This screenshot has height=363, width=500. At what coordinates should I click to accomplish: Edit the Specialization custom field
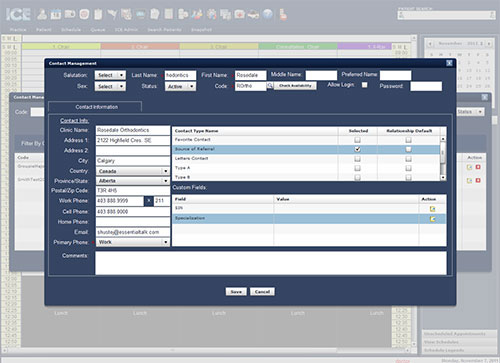pos(432,219)
